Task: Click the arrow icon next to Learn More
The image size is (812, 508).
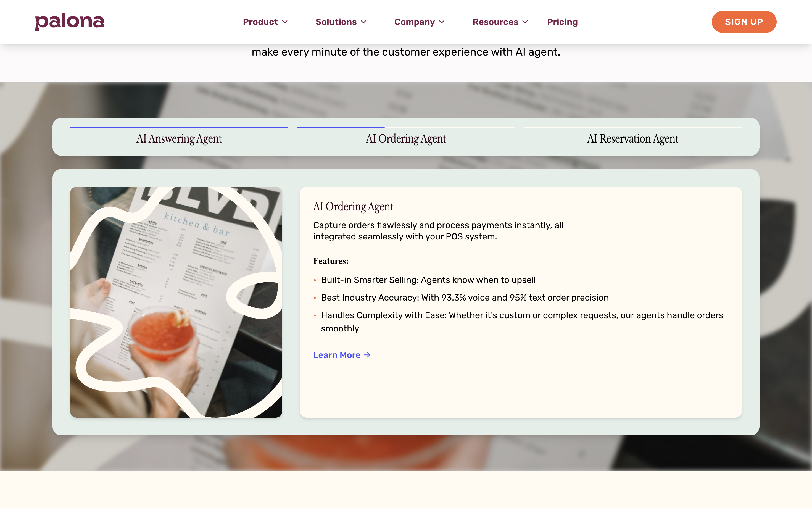Action: (367, 355)
